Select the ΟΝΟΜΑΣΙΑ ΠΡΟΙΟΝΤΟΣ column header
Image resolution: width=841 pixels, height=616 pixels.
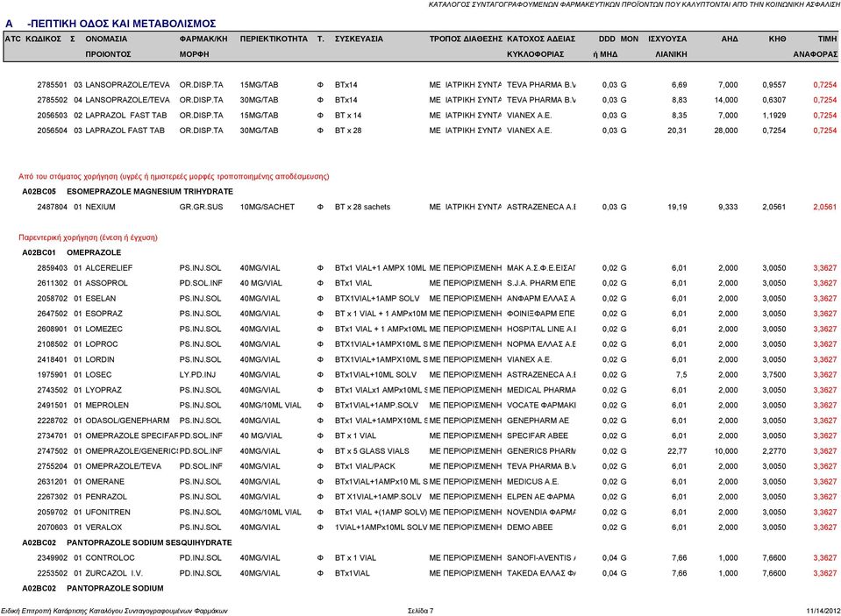point(108,46)
